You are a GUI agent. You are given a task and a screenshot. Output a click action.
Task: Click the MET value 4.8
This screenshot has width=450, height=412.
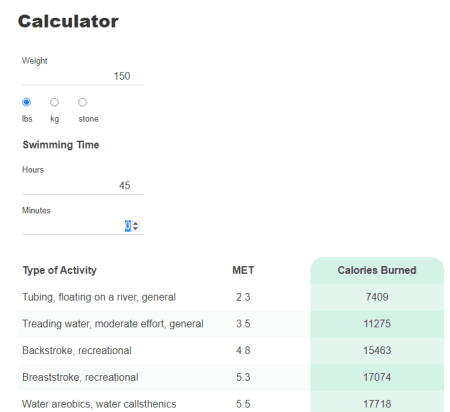click(x=243, y=350)
